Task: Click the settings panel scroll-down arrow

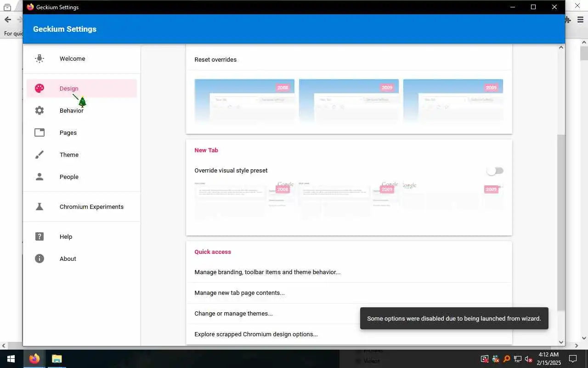Action: (x=561, y=342)
